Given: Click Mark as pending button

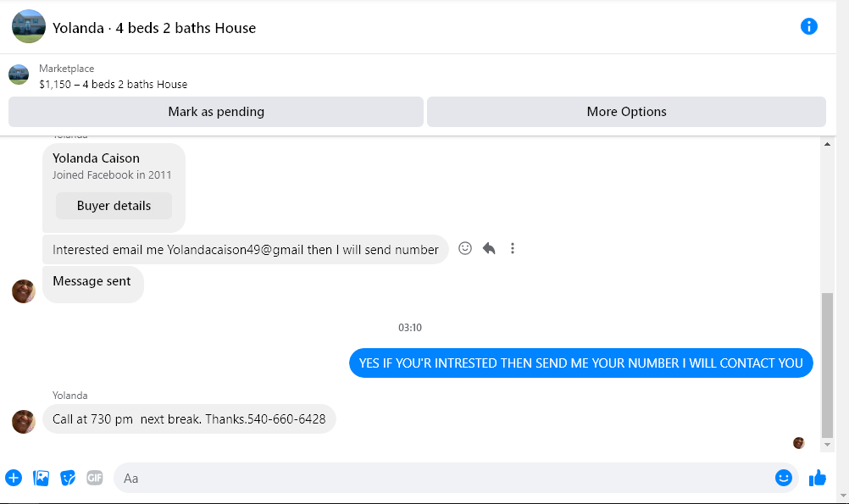Looking at the screenshot, I should [216, 112].
